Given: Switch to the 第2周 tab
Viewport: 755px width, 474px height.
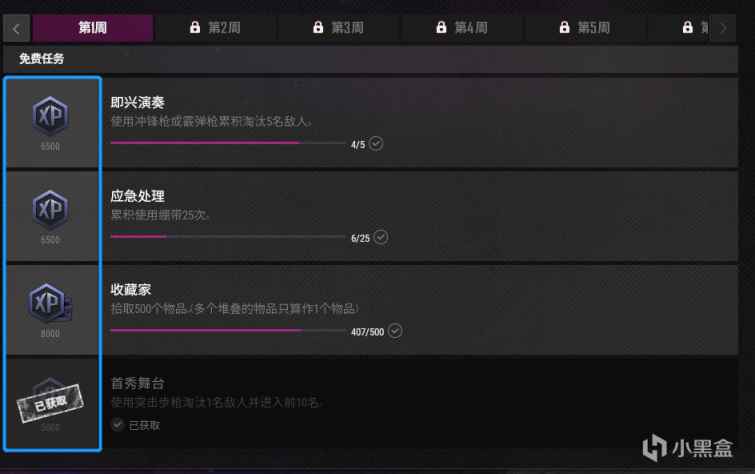Looking at the screenshot, I should click(215, 28).
